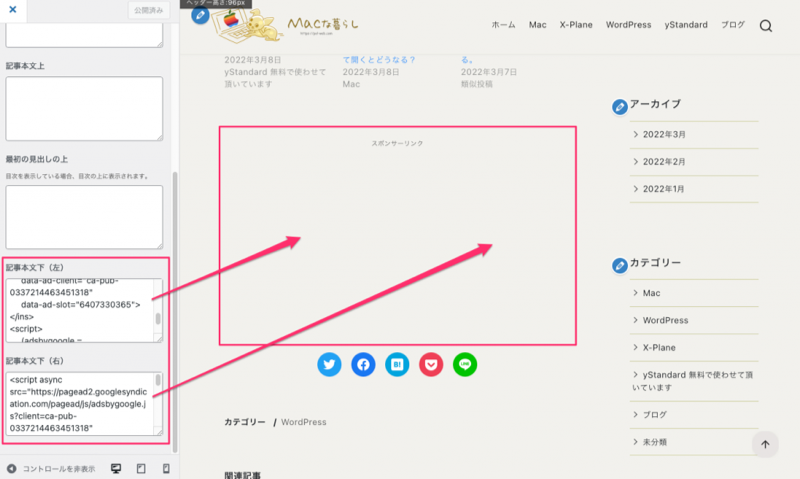Switch to tablet preview icon

pos(141,468)
